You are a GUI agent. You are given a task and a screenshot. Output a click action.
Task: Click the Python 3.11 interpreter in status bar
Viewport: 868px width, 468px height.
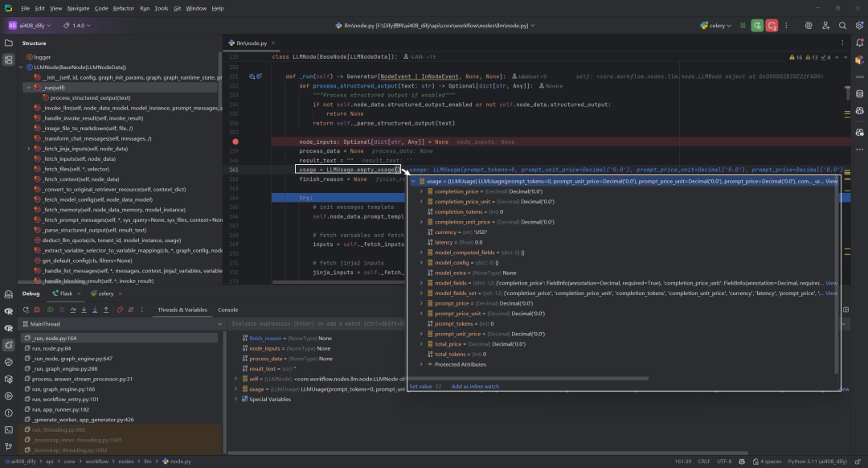pos(817,462)
